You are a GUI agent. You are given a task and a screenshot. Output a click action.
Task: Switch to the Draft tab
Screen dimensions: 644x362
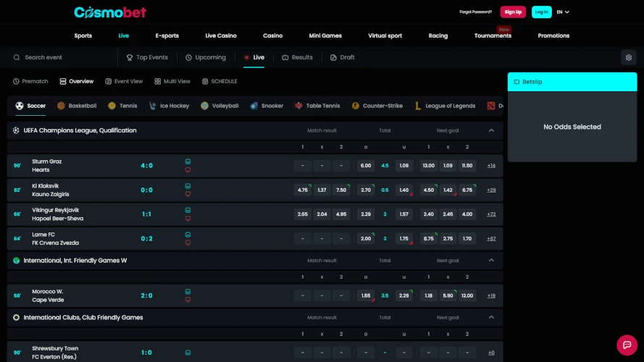(x=342, y=57)
